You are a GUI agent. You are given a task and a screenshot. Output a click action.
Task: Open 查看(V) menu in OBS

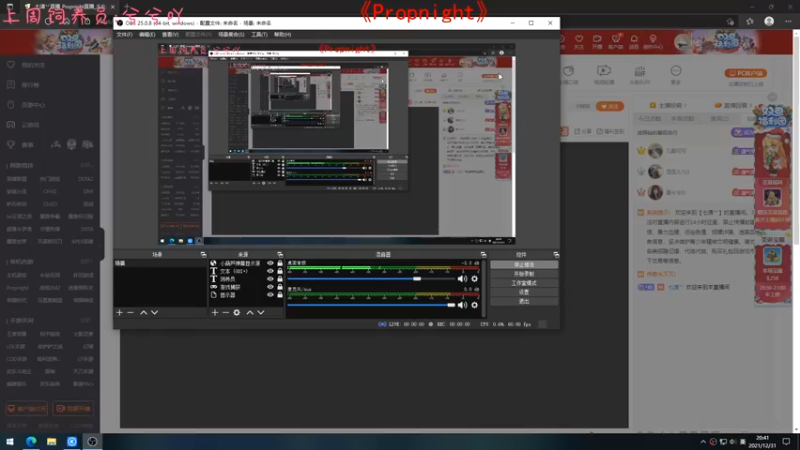coord(170,35)
